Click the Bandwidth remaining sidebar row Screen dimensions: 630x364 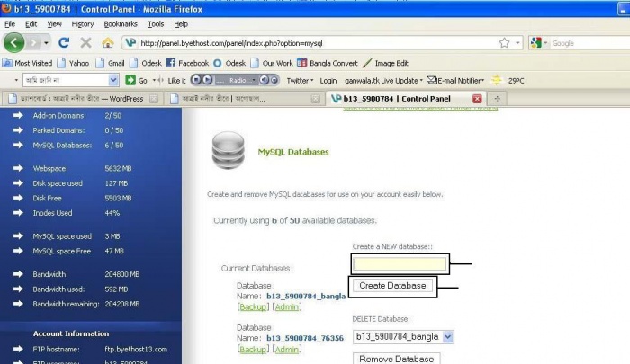76,304
